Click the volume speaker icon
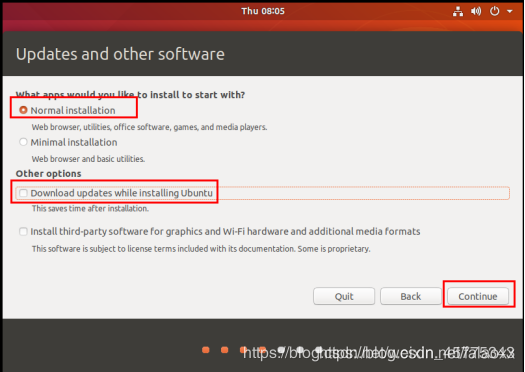This screenshot has height=372, width=525. pyautogui.click(x=476, y=11)
